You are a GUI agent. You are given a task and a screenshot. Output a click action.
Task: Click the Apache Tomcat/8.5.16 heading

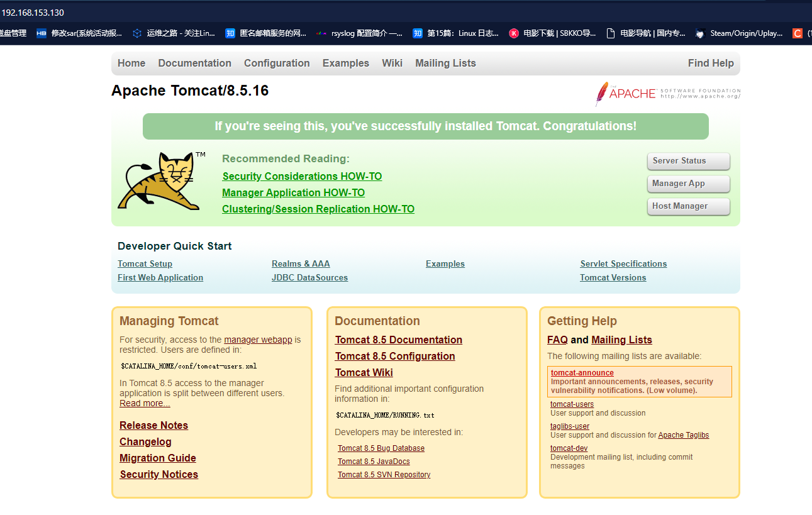190,91
